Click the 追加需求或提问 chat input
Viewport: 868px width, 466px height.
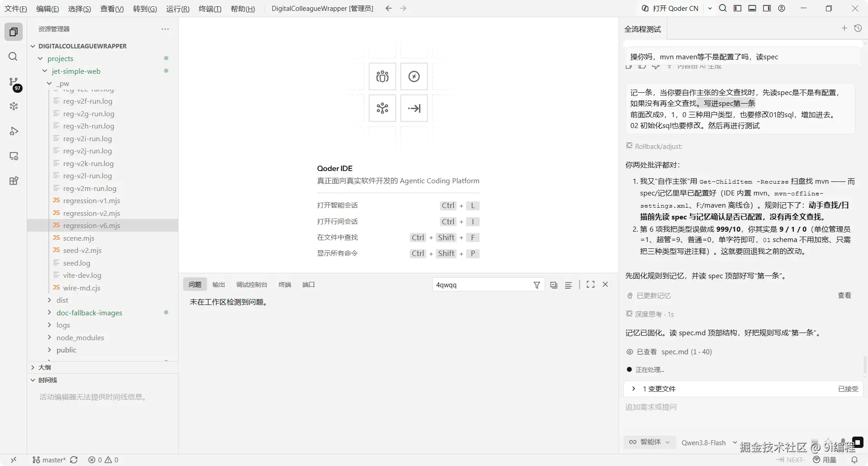(x=743, y=407)
